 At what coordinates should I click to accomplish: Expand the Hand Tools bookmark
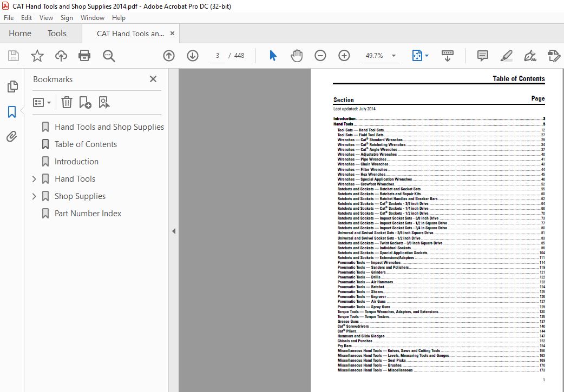coord(34,179)
